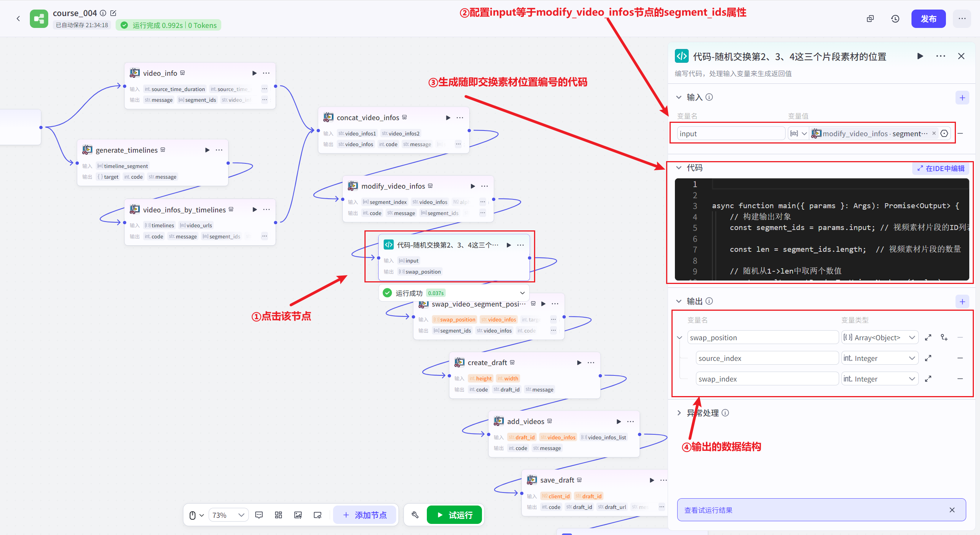Click the auto-layout grid icon in toolbar
Image resolution: width=980 pixels, height=535 pixels.
pyautogui.click(x=278, y=515)
